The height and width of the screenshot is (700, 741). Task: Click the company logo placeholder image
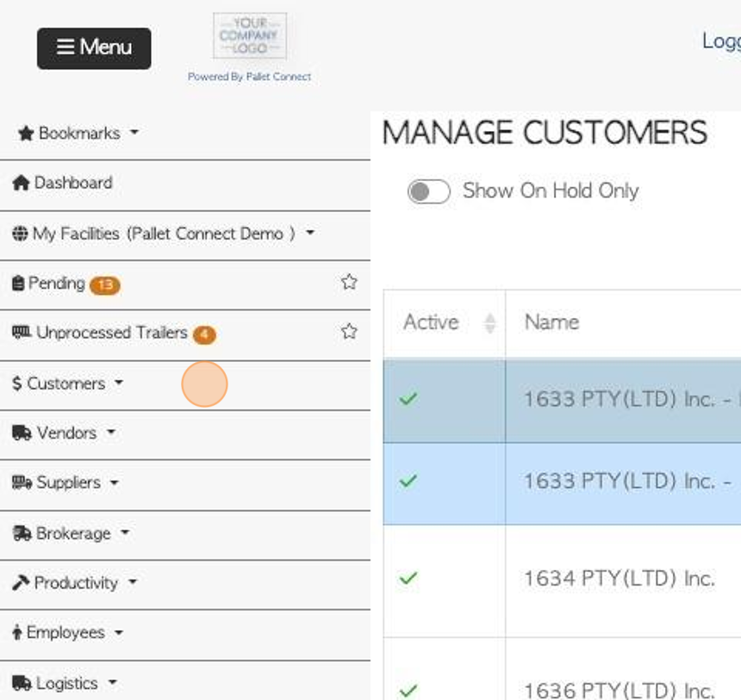[x=250, y=35]
